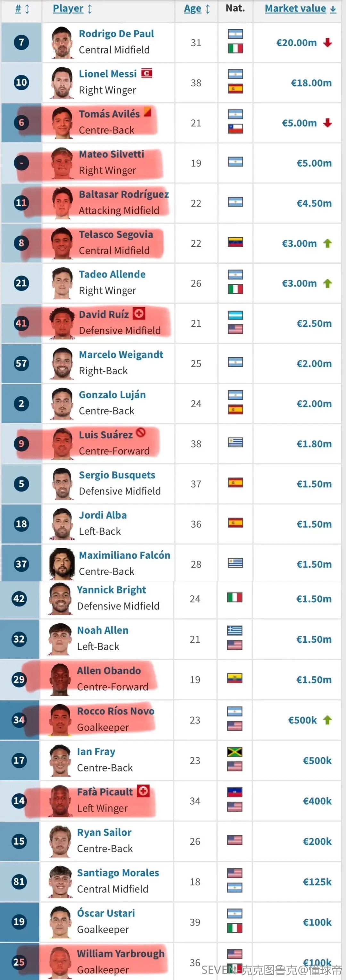The height and width of the screenshot is (980, 346).
Task: Open Óscar Ustari's profile link
Action: (106, 913)
